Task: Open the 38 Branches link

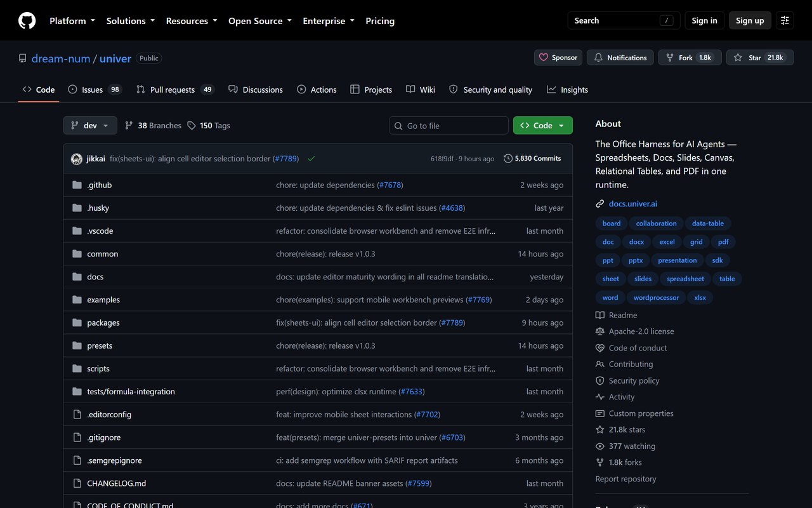Action: click(x=153, y=126)
